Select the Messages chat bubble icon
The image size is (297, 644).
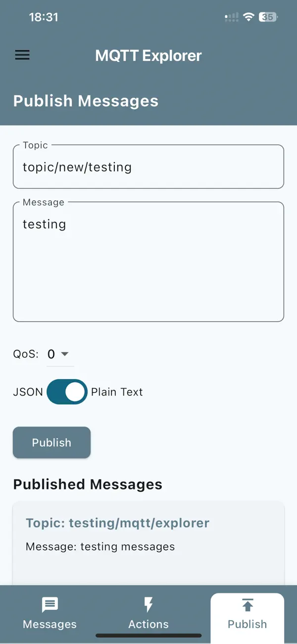pos(49,604)
